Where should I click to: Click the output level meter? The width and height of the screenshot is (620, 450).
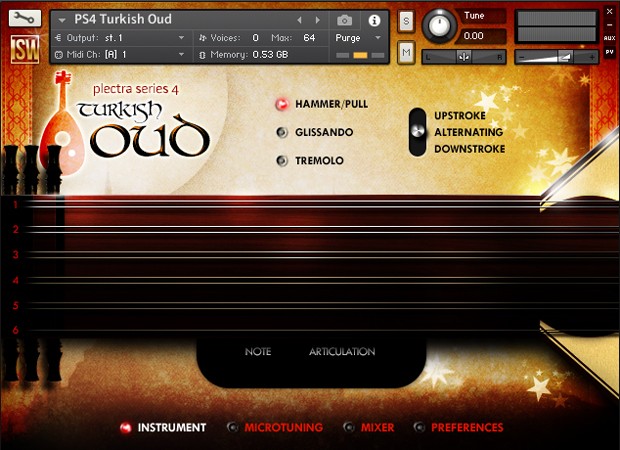coord(556,26)
